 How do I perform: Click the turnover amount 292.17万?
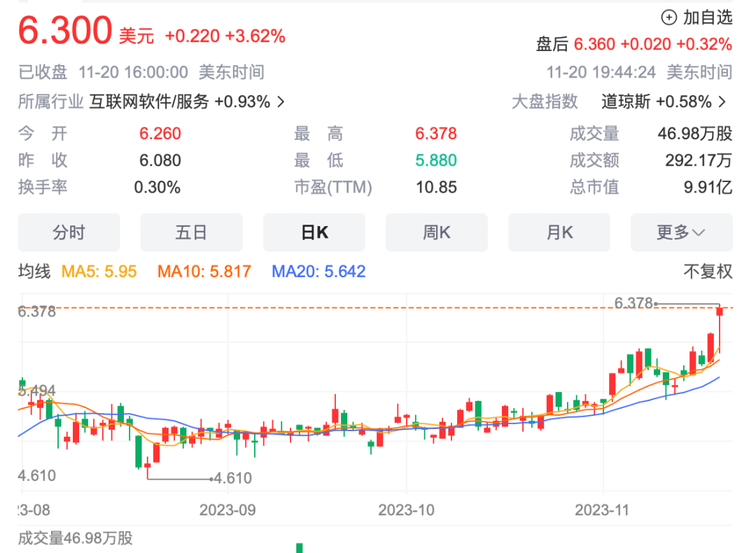699,160
